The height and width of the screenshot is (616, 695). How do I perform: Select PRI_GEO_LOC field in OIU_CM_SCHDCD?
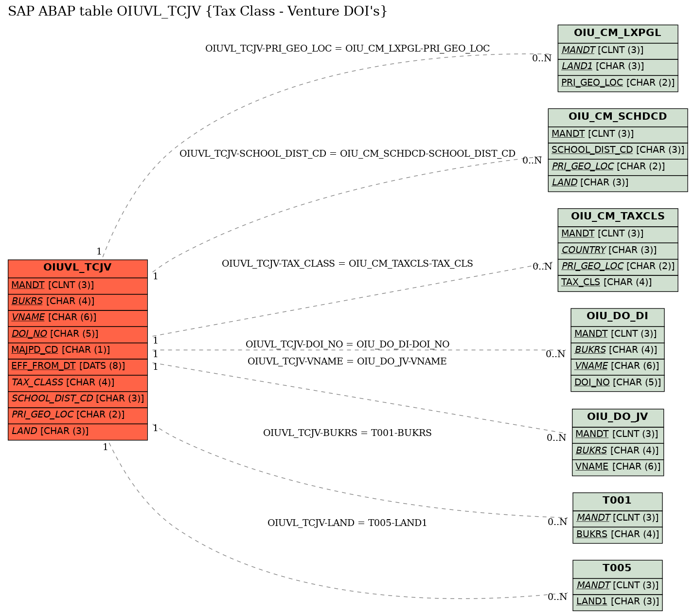tap(618, 167)
